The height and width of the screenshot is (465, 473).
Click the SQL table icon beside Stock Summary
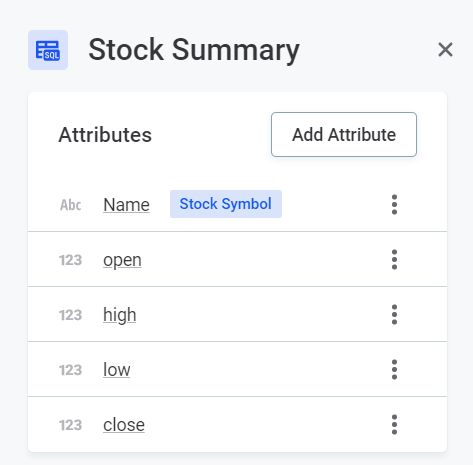point(48,50)
